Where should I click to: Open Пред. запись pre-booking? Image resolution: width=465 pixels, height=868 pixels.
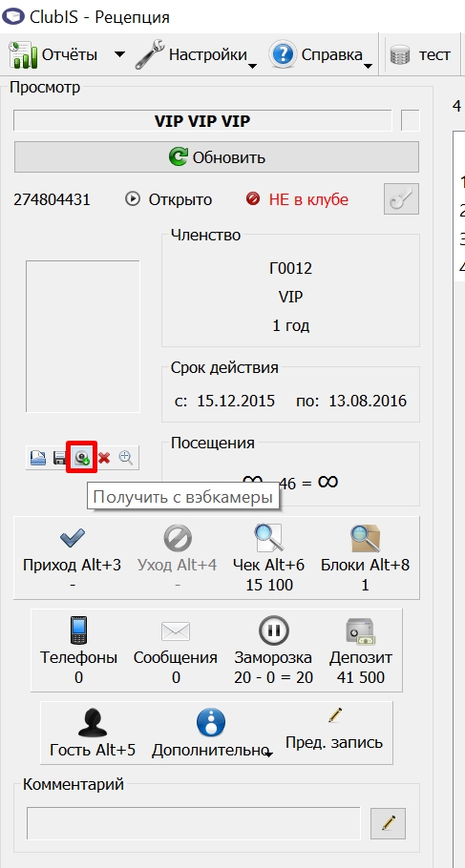[x=333, y=730]
